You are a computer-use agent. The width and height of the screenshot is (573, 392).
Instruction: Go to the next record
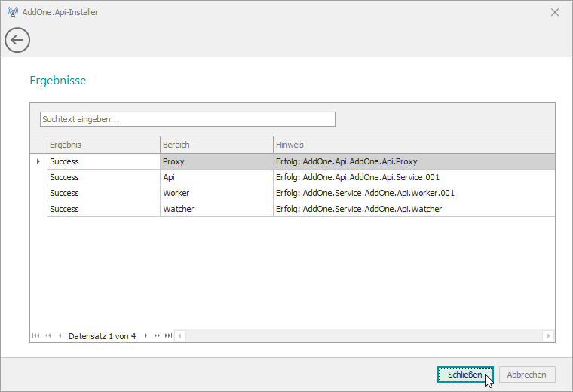point(146,335)
